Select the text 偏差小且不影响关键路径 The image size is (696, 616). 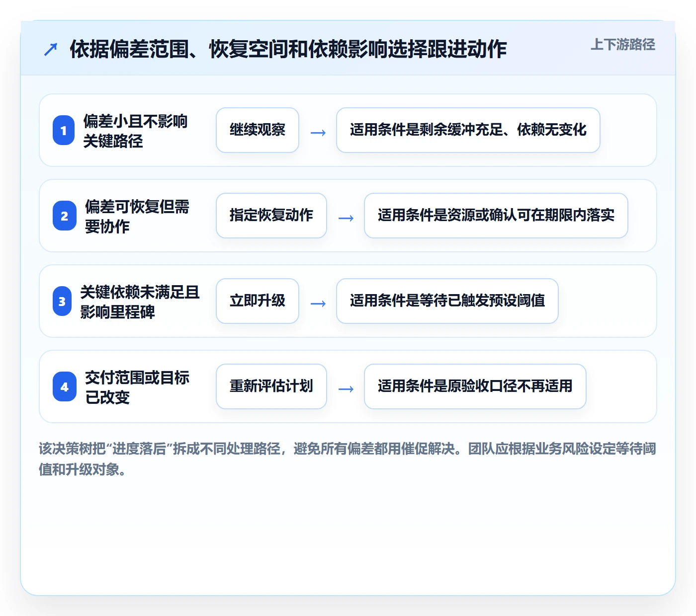click(x=135, y=131)
